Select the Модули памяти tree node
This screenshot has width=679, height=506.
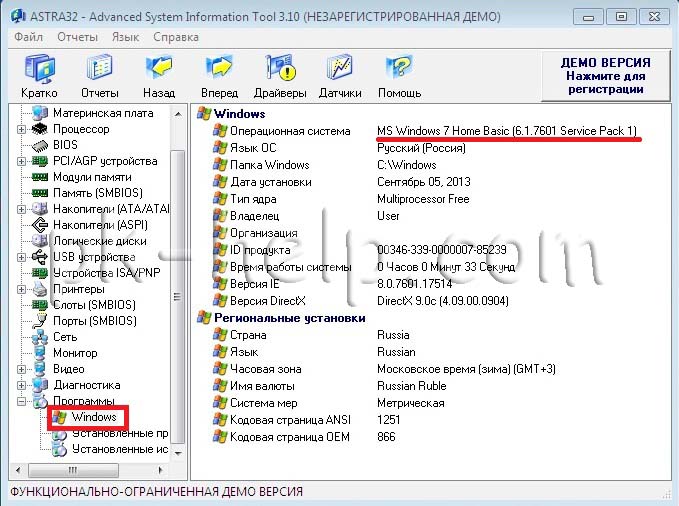(x=92, y=177)
